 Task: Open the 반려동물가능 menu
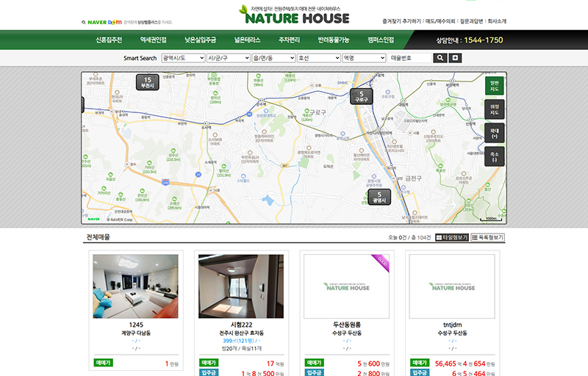coord(334,40)
